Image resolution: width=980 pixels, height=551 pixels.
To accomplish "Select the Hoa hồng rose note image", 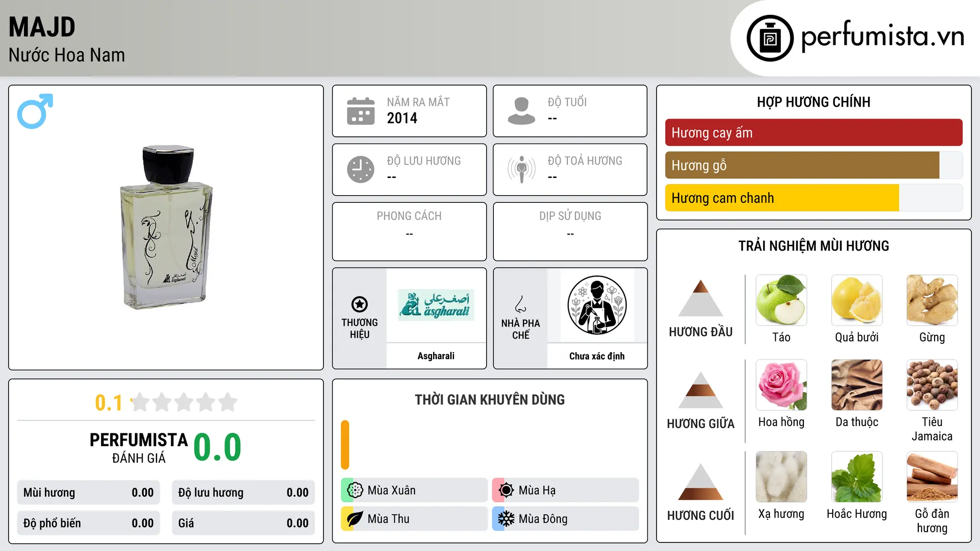I will point(781,385).
